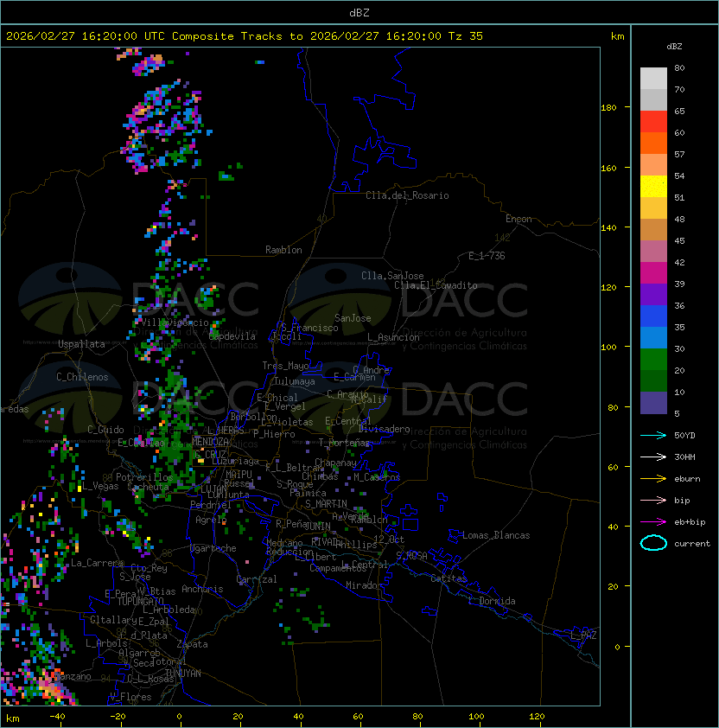Click the 'MENDOZA' city label

click(210, 442)
